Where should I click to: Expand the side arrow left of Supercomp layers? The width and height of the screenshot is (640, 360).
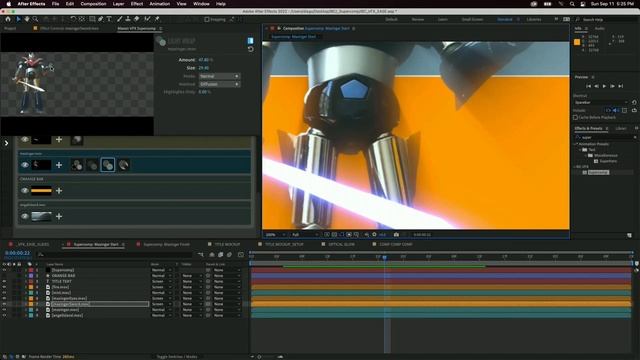click(x=6, y=143)
